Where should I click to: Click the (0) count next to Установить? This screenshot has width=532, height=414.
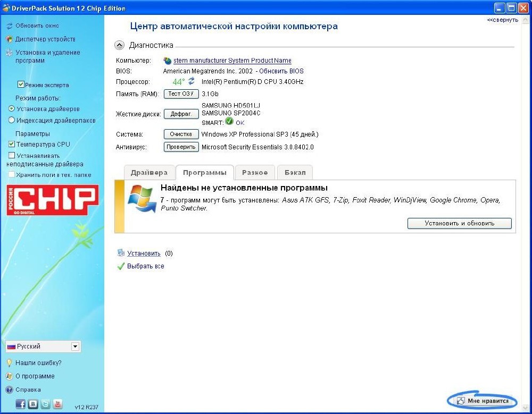click(x=169, y=254)
